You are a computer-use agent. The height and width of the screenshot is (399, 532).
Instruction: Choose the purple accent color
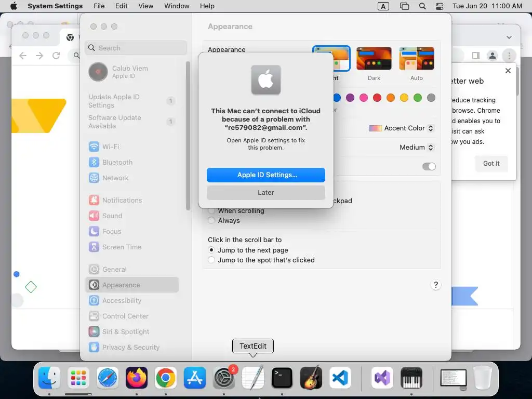point(350,98)
